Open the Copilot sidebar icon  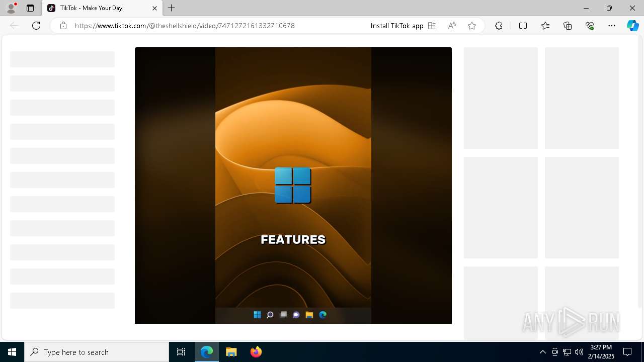click(x=632, y=26)
